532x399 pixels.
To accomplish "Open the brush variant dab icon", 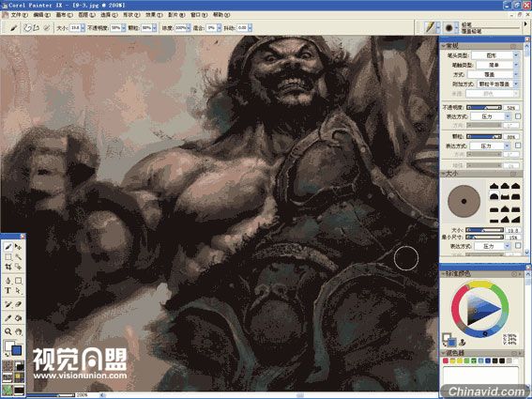I will click(448, 27).
